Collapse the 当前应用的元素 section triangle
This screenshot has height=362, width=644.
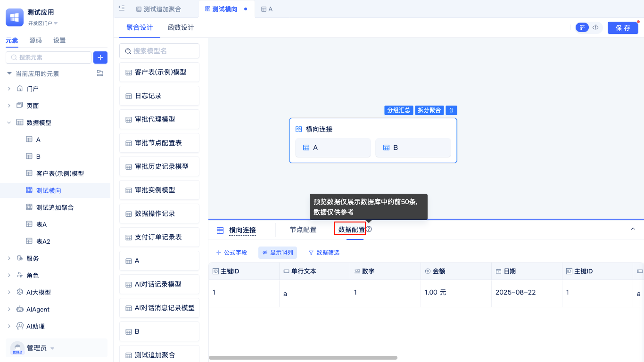pyautogui.click(x=9, y=74)
